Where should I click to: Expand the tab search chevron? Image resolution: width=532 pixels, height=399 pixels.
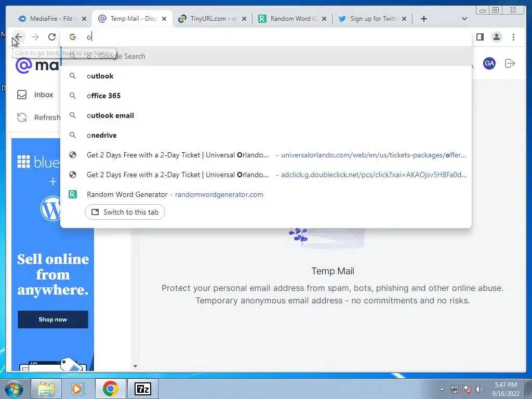(464, 19)
